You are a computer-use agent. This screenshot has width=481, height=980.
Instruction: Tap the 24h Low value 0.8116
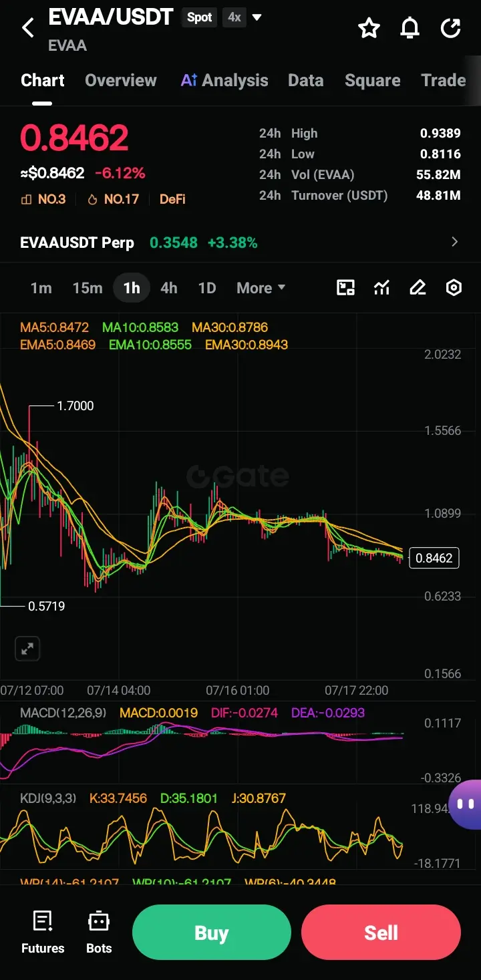coord(440,154)
